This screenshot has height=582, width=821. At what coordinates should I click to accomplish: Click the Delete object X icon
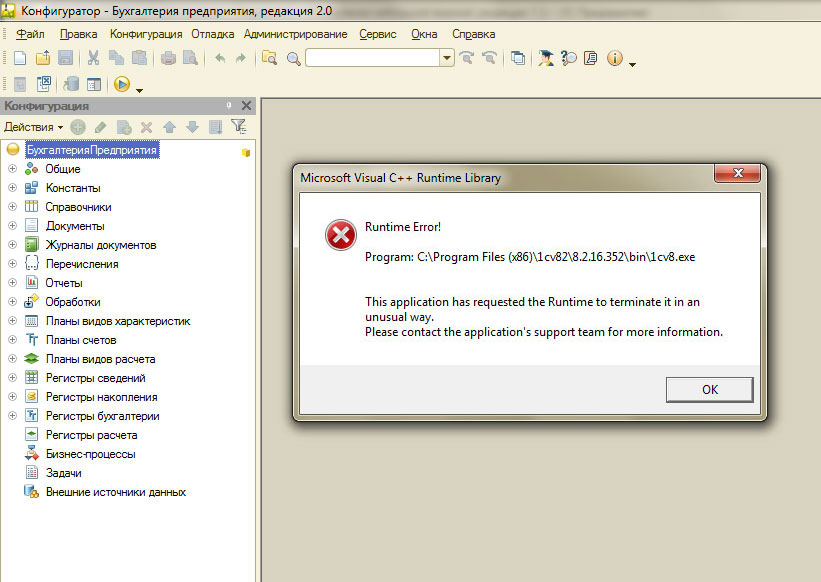(x=147, y=127)
